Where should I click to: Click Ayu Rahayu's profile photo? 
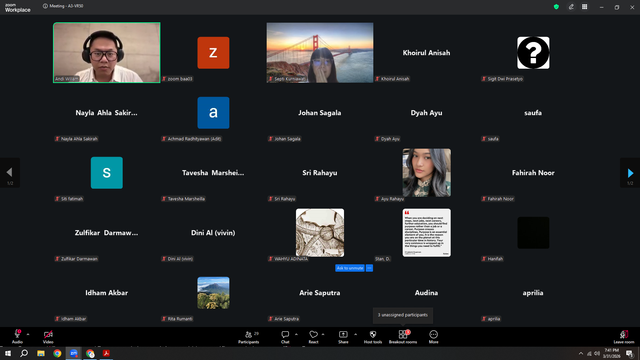427,173
